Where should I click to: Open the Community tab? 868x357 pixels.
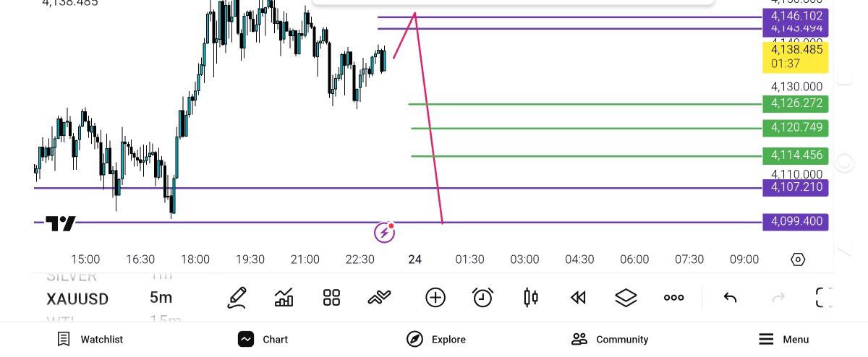pyautogui.click(x=609, y=339)
